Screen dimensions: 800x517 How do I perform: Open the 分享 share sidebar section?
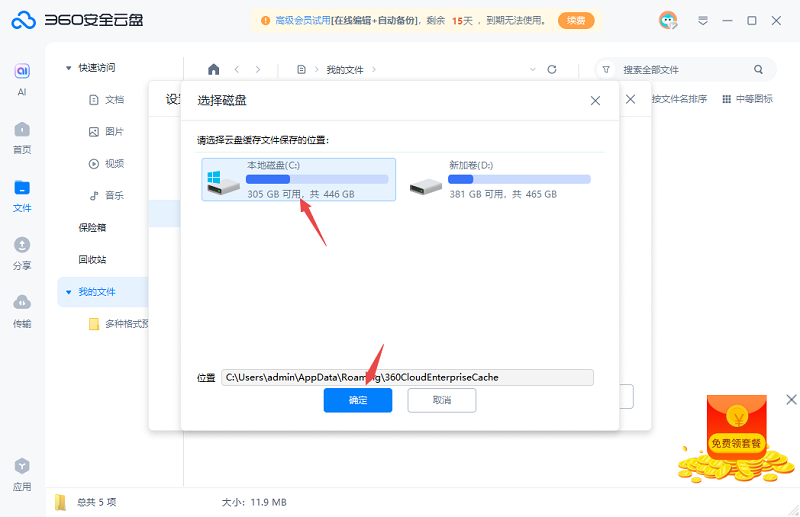click(x=22, y=254)
